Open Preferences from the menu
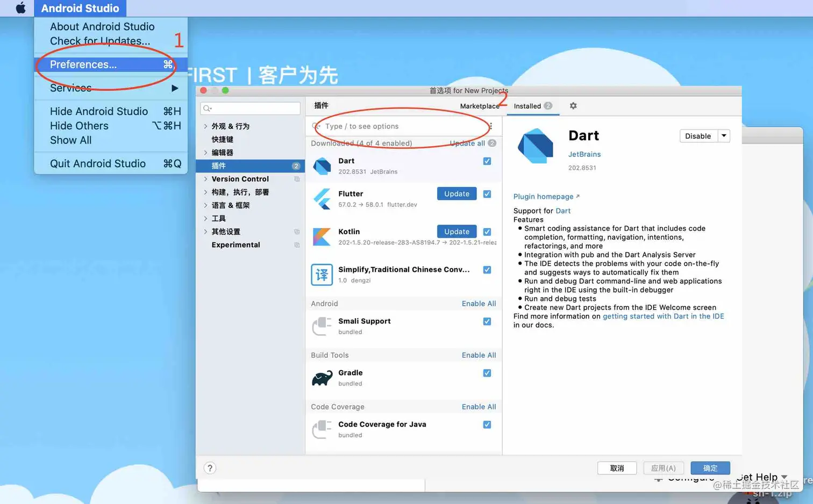 click(111, 64)
